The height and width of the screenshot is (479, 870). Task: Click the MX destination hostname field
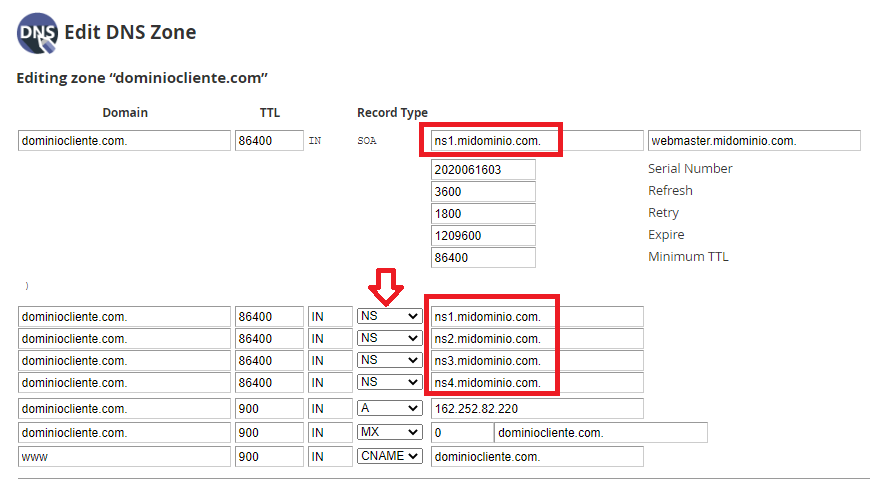600,432
